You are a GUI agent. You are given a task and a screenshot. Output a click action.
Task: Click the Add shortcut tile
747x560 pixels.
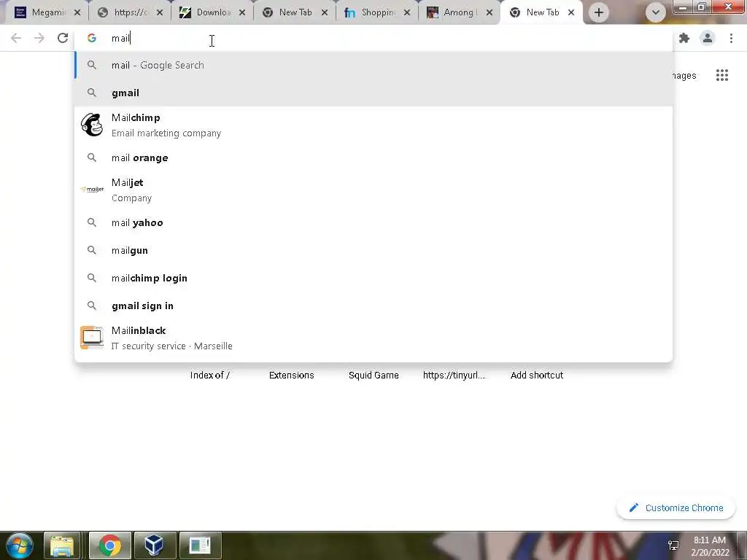[537, 376]
